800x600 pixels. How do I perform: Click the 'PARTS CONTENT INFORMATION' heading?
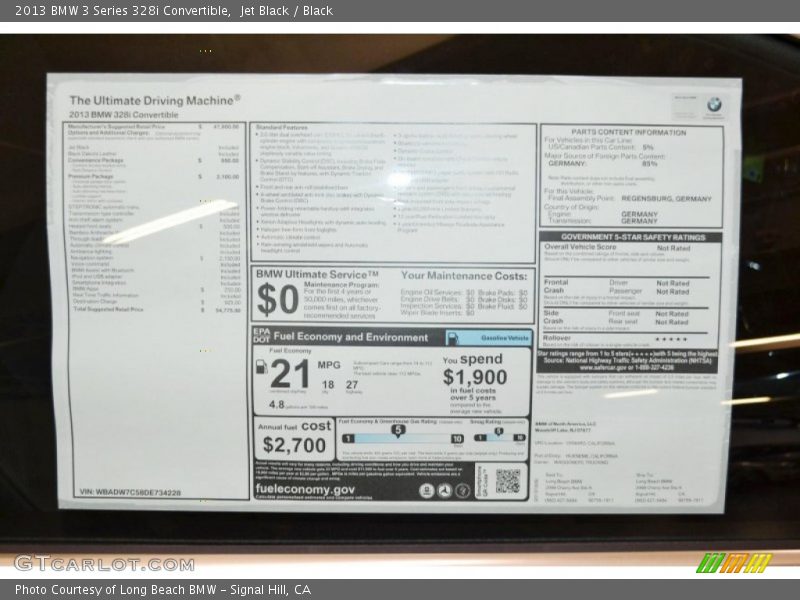click(x=629, y=132)
